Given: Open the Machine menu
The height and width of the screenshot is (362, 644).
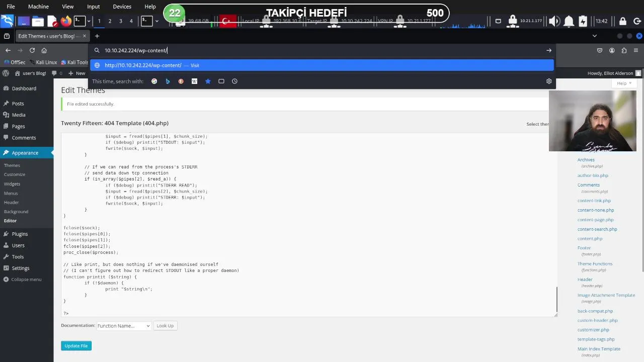Looking at the screenshot, I should (x=39, y=7).
